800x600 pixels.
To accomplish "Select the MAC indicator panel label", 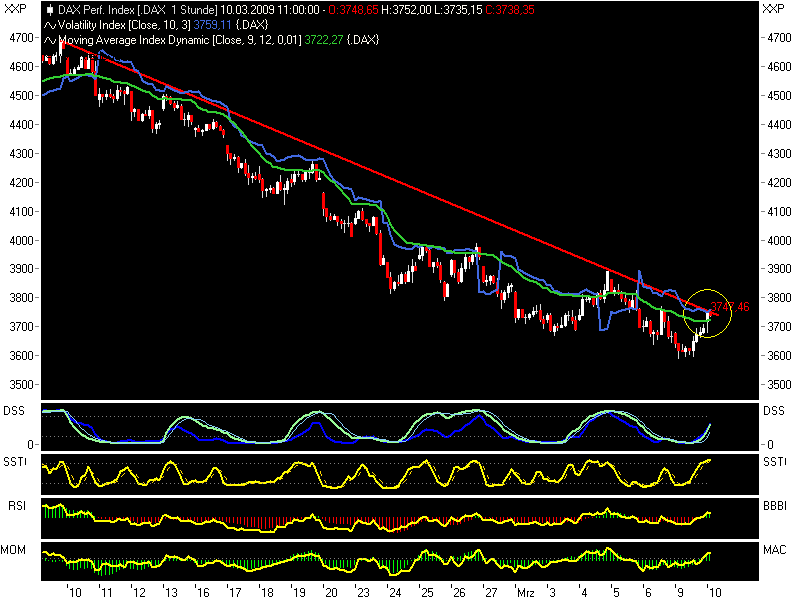I will click(x=774, y=549).
